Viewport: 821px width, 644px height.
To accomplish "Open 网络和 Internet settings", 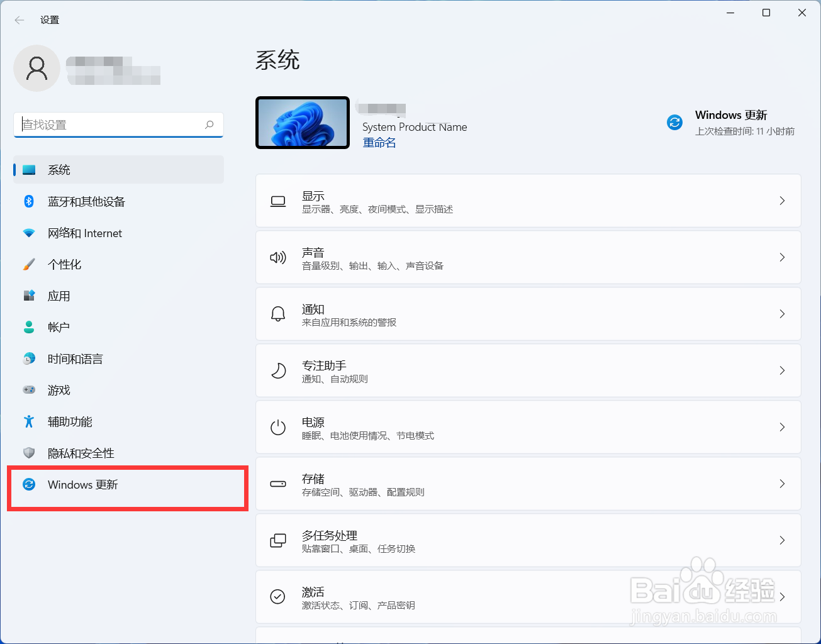I will 118,233.
